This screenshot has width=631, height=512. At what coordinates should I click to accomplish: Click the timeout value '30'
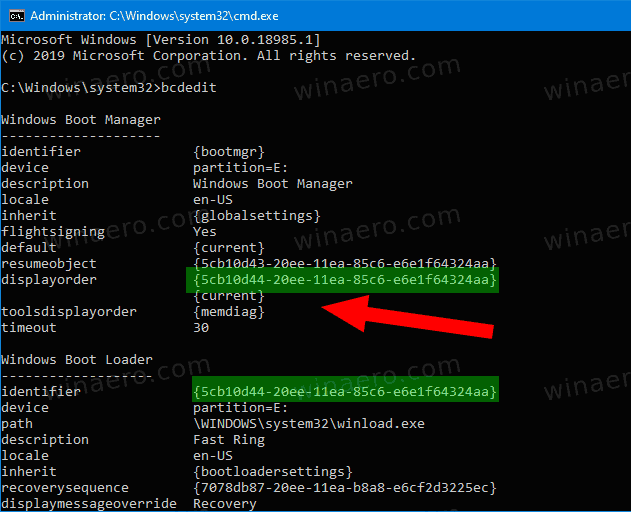(201, 328)
